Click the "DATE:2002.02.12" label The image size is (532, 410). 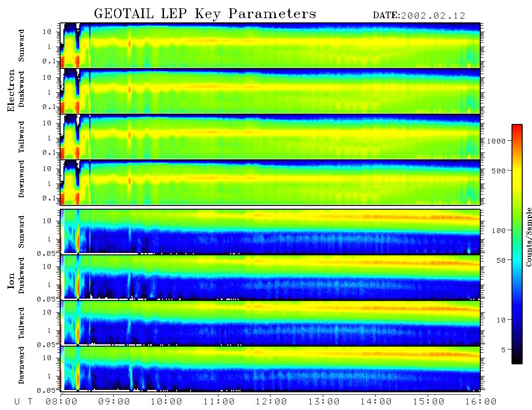pos(419,15)
